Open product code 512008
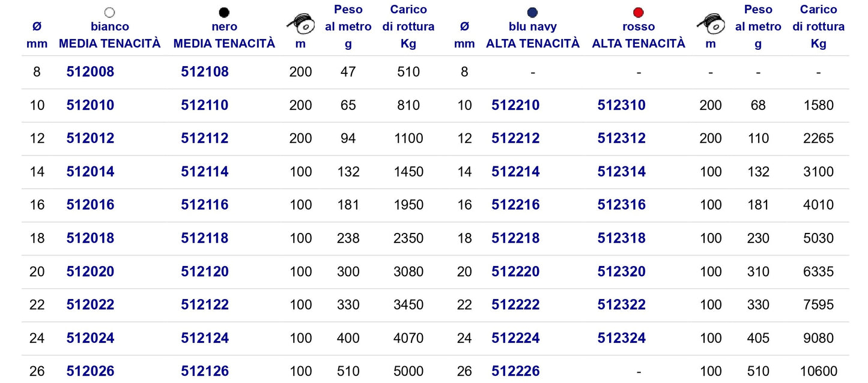868x383 pixels. click(90, 72)
